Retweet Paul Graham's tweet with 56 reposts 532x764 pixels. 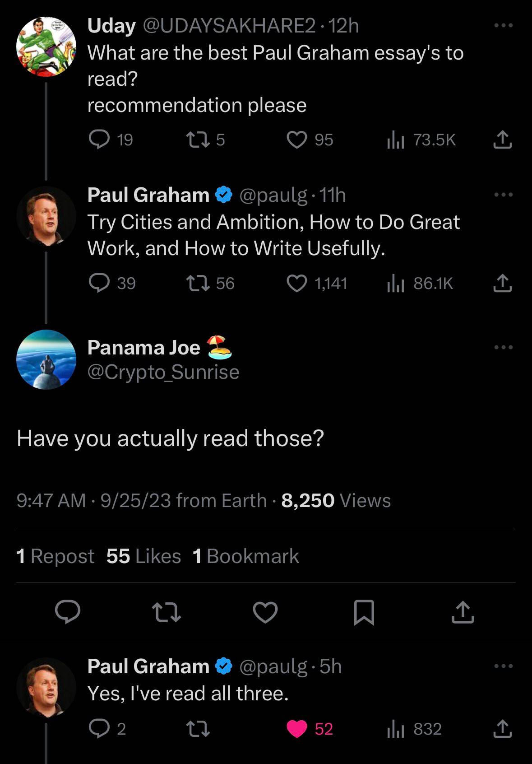click(198, 283)
